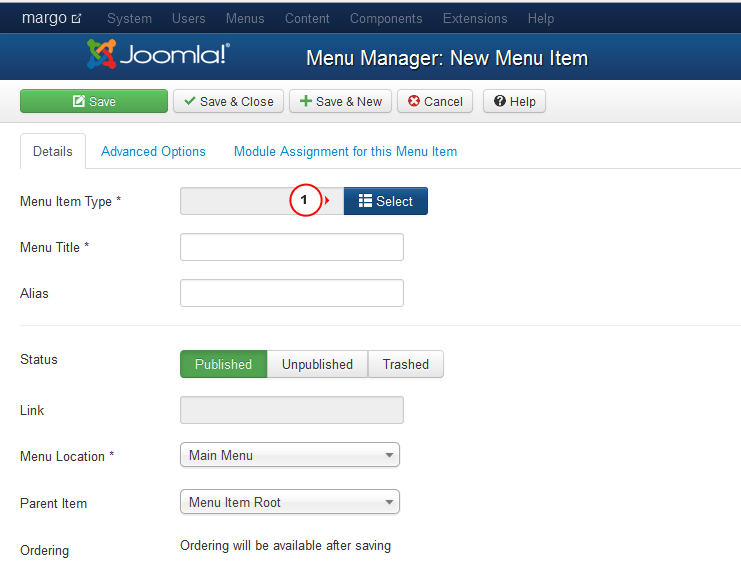The height and width of the screenshot is (566, 741).
Task: Open the margo site external link icon
Action: (76, 19)
